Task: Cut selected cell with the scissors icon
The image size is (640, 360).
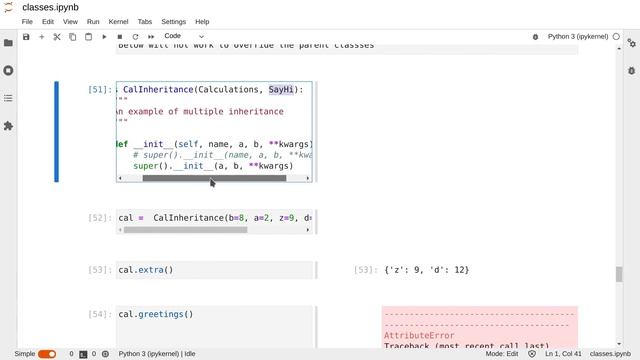Action: click(57, 37)
